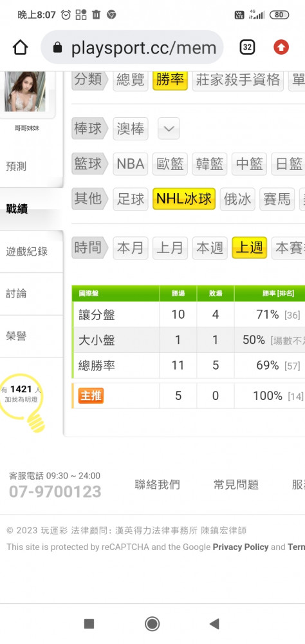This screenshot has width=305, height=644.
Task: Tap the 哥哥妹妹 username label
Action: coord(26,129)
